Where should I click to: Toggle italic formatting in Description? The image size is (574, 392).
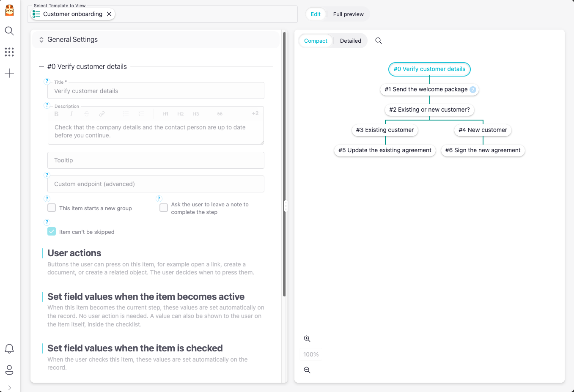click(71, 114)
